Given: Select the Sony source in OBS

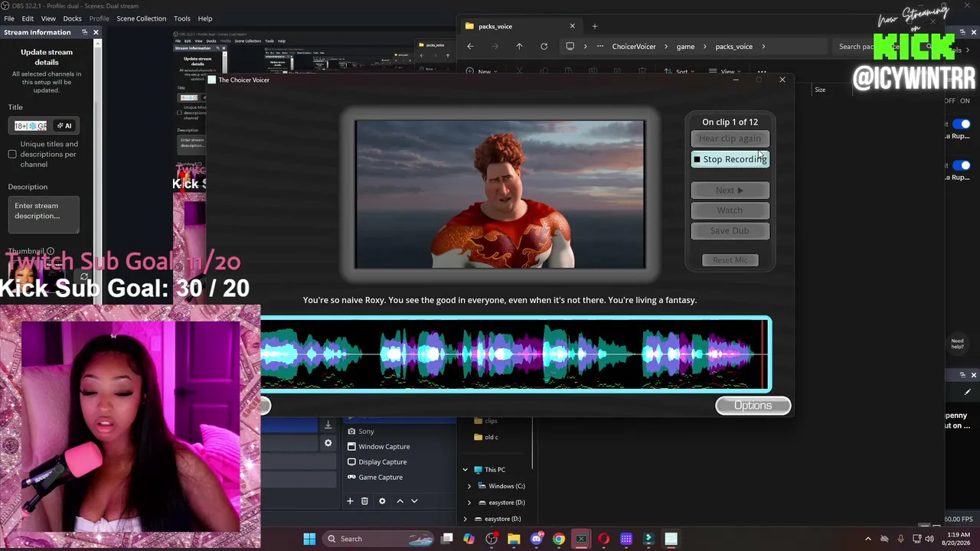Looking at the screenshot, I should [x=366, y=431].
